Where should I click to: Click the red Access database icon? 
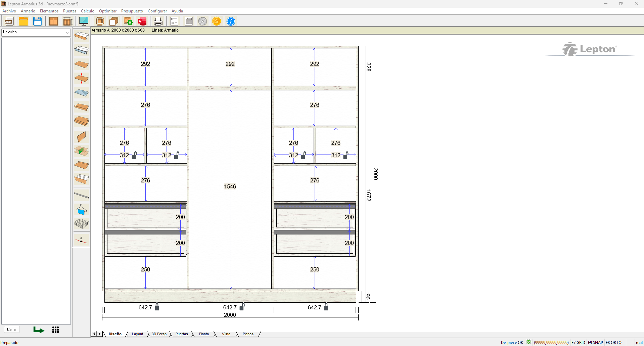142,21
